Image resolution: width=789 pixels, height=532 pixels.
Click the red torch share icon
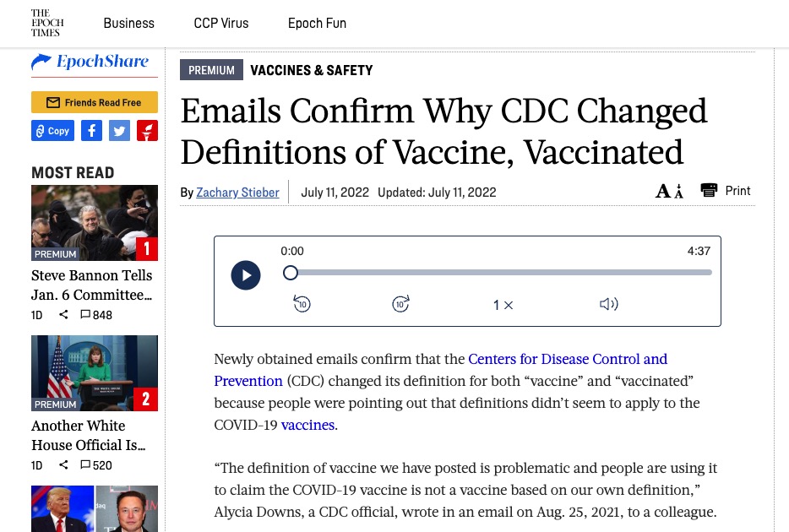pos(148,131)
